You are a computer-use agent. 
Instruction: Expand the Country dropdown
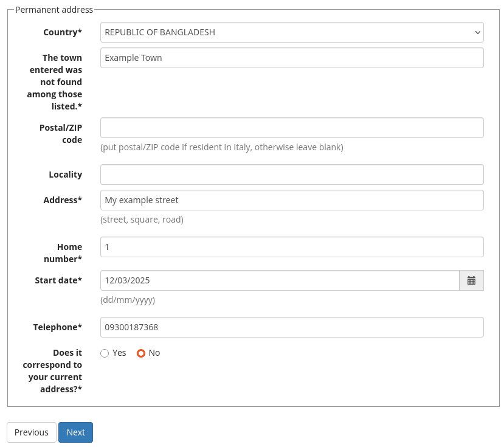[x=292, y=32]
